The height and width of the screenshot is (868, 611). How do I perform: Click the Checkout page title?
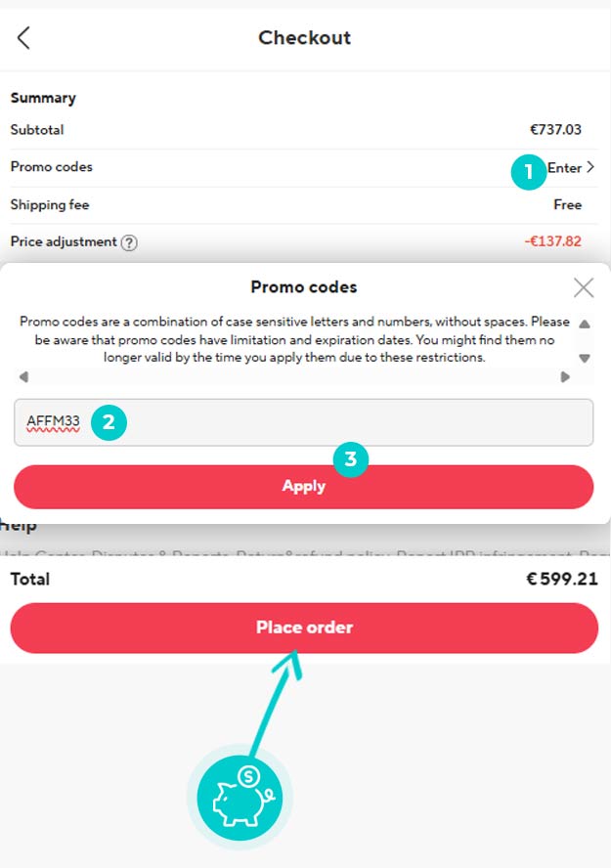point(304,38)
